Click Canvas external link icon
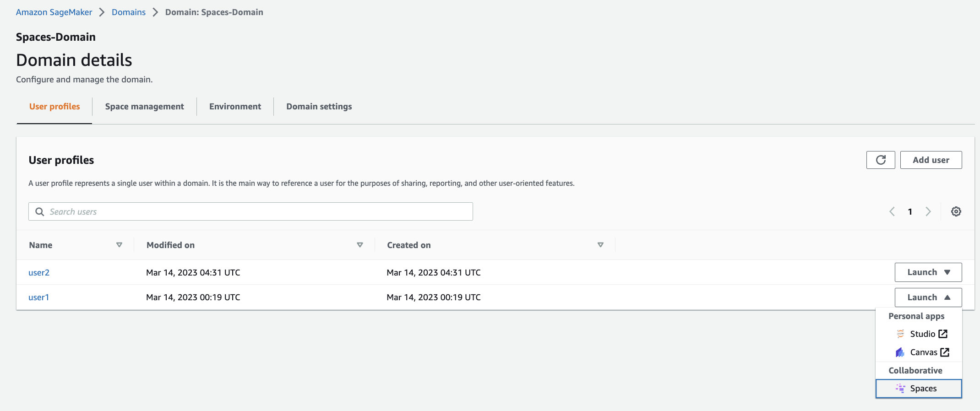The image size is (980, 411). 944,352
